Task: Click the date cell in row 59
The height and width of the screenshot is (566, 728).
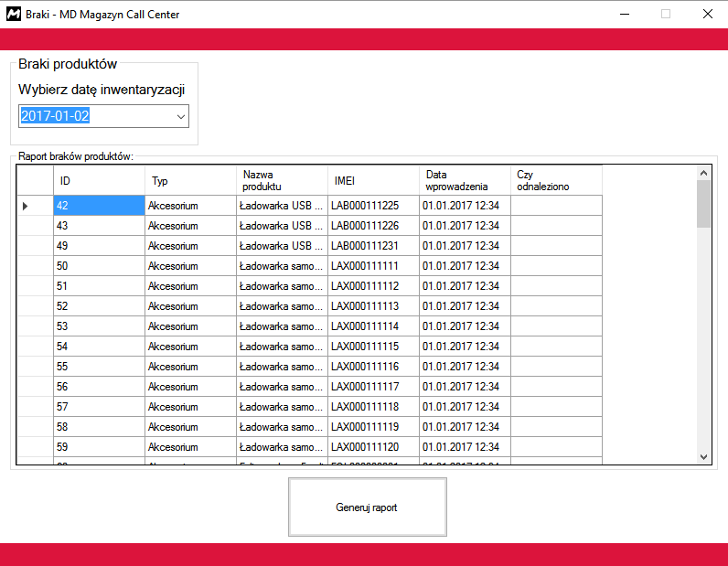Action: [x=466, y=447]
